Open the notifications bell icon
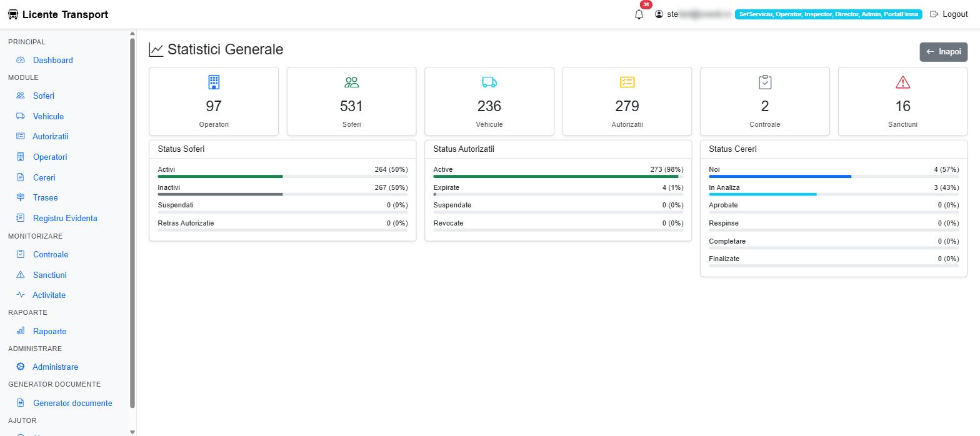 click(639, 14)
